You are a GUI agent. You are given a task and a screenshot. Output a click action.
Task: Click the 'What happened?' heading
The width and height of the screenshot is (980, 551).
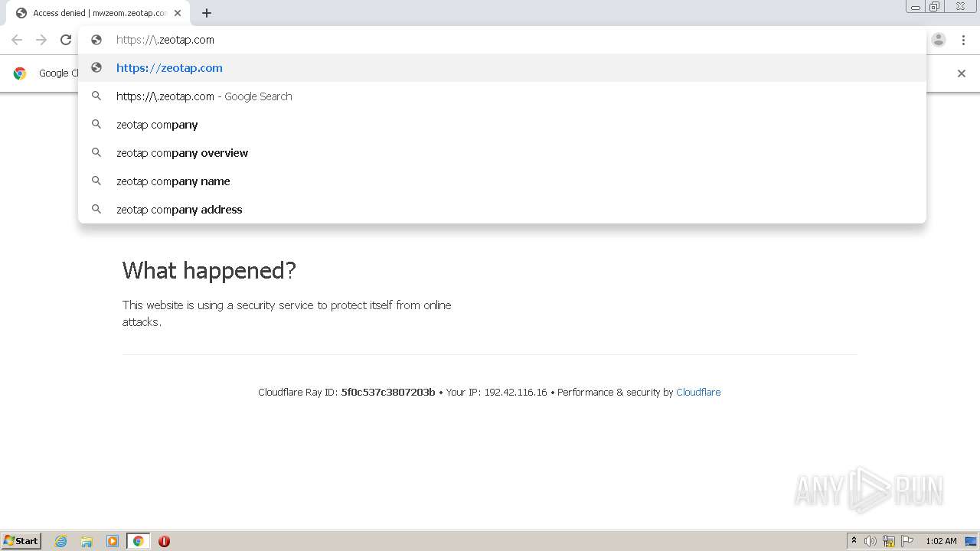pos(209,270)
